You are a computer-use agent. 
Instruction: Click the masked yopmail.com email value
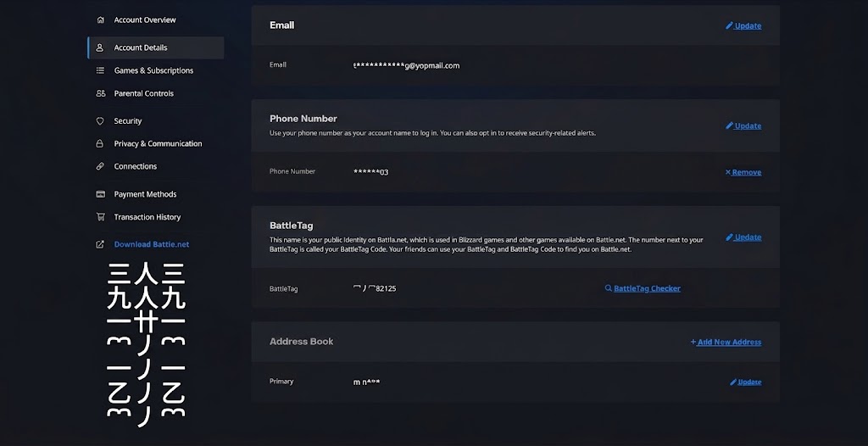coord(406,65)
